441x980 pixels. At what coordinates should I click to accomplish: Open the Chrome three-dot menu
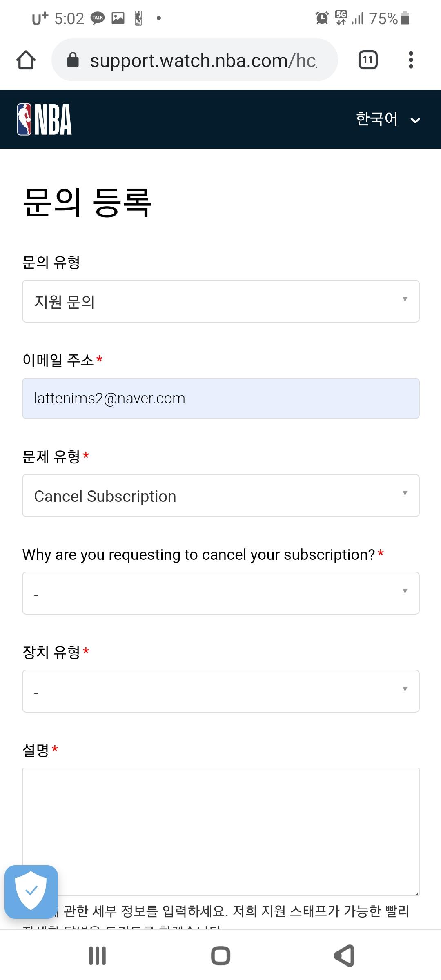[x=411, y=60]
